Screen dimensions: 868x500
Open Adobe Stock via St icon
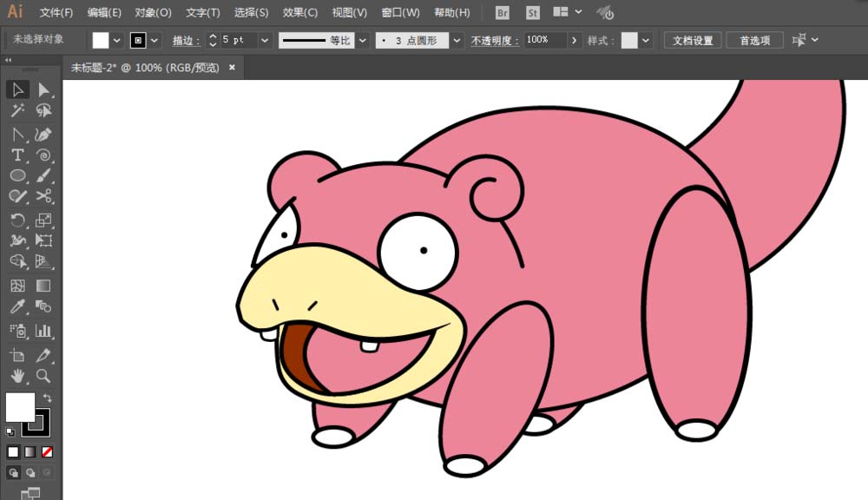point(533,12)
